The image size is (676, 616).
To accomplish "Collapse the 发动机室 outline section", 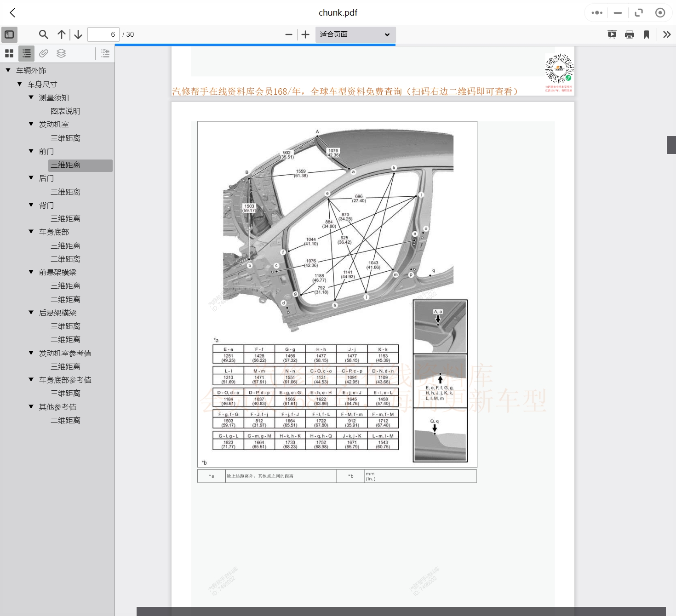I will click(x=31, y=124).
